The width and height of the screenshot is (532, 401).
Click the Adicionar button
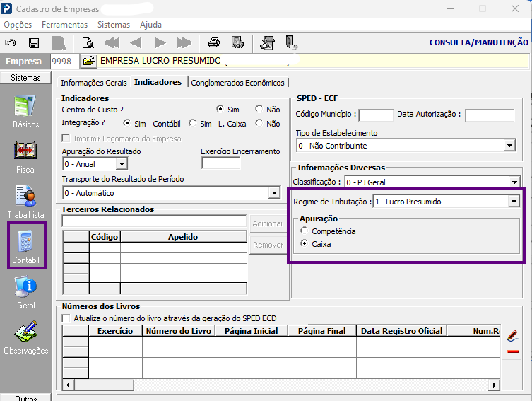coord(268,223)
